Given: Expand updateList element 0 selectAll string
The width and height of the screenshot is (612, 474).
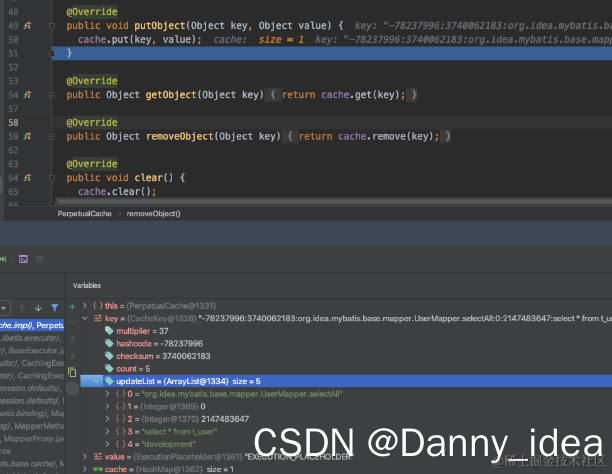Looking at the screenshot, I should click(107, 394).
